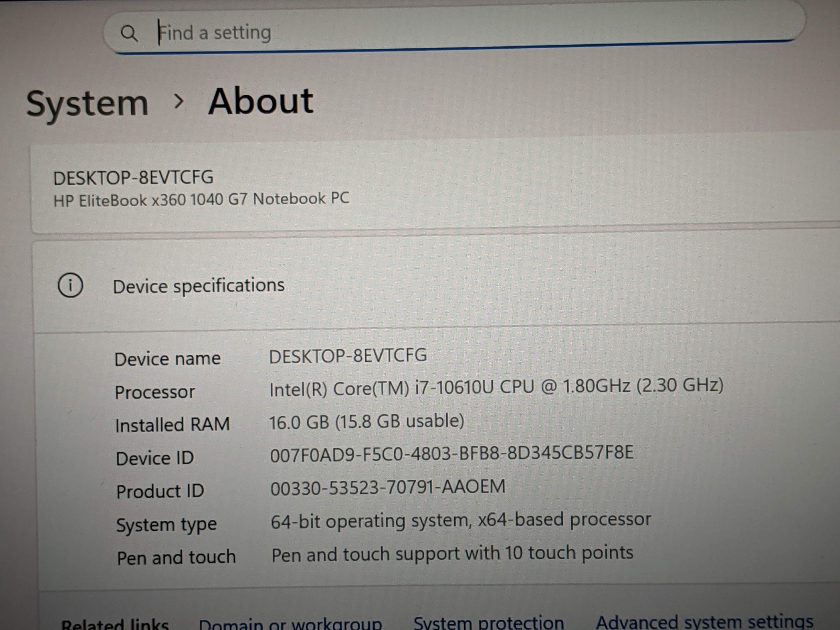Click the "System type" label

(x=166, y=525)
